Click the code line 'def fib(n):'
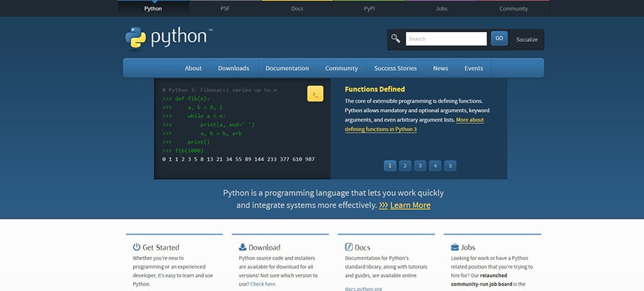 pyautogui.click(x=192, y=99)
